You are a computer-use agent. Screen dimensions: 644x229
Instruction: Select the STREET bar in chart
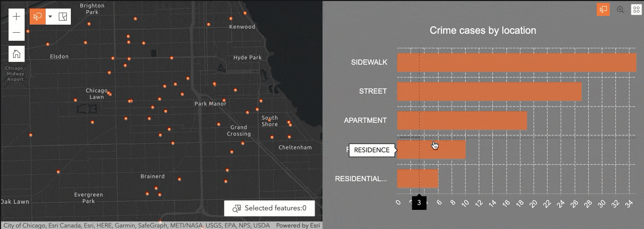pos(489,92)
